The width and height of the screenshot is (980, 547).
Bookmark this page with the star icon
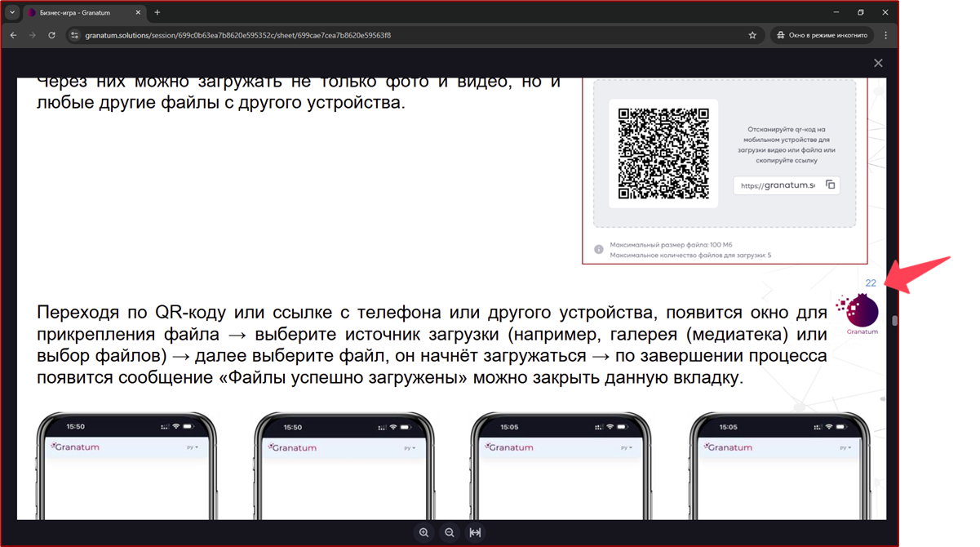(752, 35)
